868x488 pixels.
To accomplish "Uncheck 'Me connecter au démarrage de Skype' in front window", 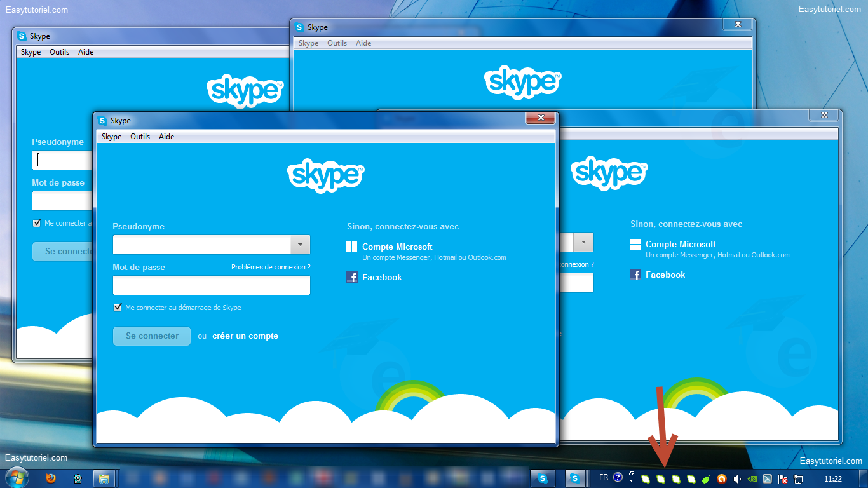I will click(117, 308).
